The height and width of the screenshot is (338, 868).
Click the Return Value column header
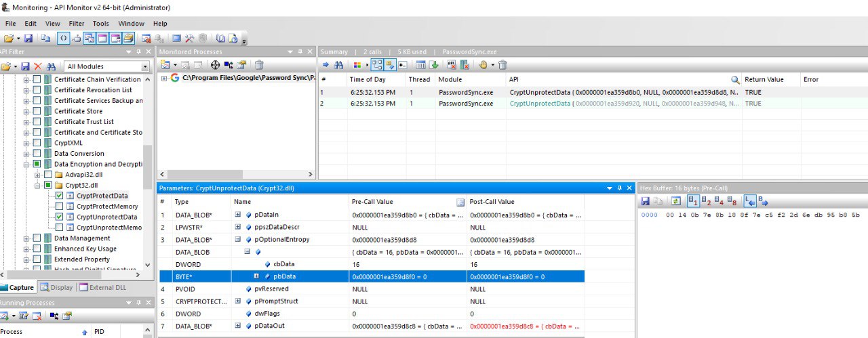(764, 80)
